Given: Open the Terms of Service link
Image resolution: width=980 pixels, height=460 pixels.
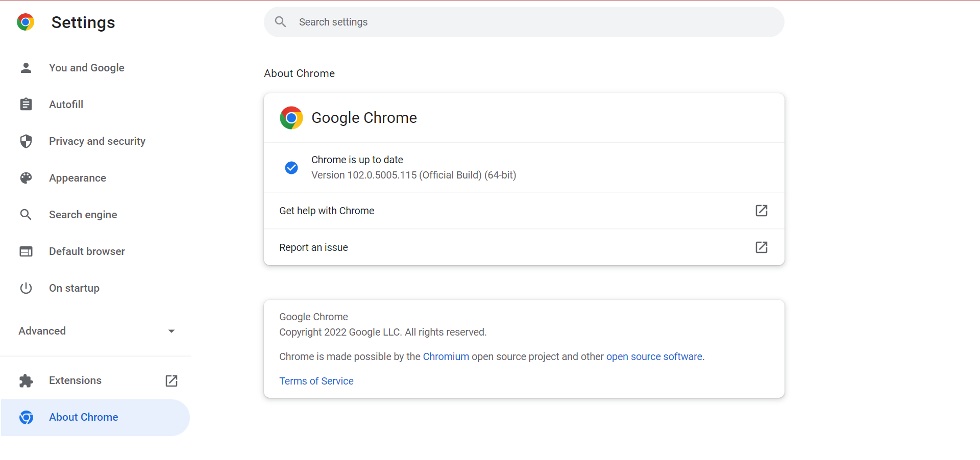Looking at the screenshot, I should coord(316,381).
